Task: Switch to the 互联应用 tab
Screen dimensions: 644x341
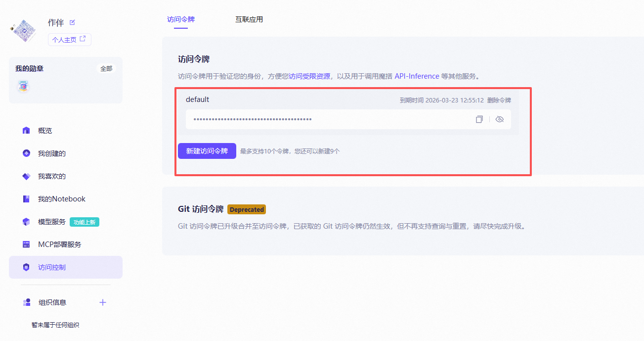Action: click(249, 19)
